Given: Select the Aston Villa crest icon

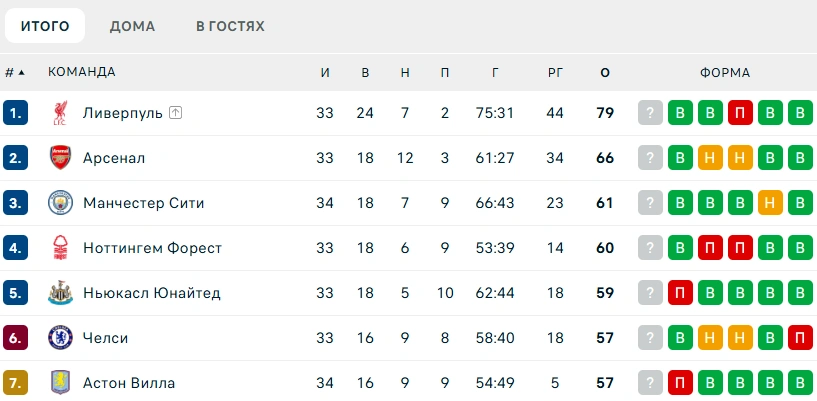Looking at the screenshot, I should tap(60, 382).
